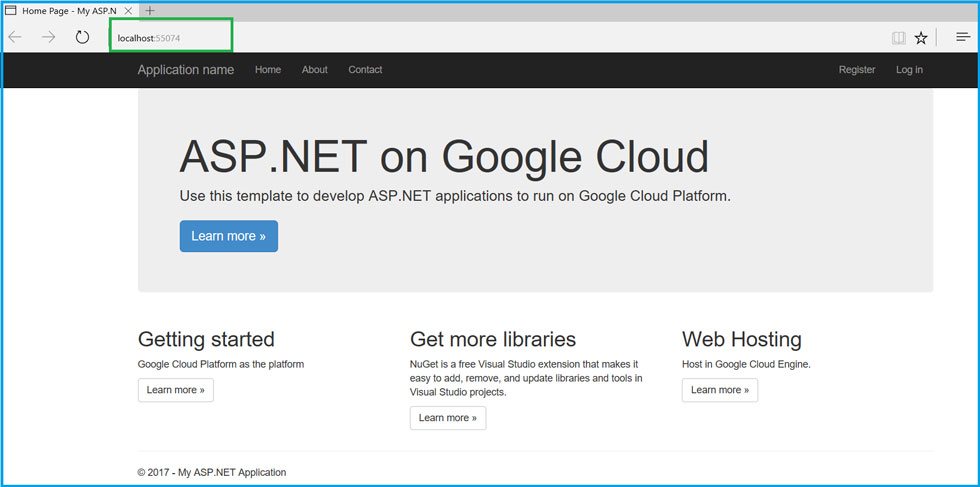The image size is (980, 487).
Task: Go forward with the browser forward arrow
Action: 48,38
